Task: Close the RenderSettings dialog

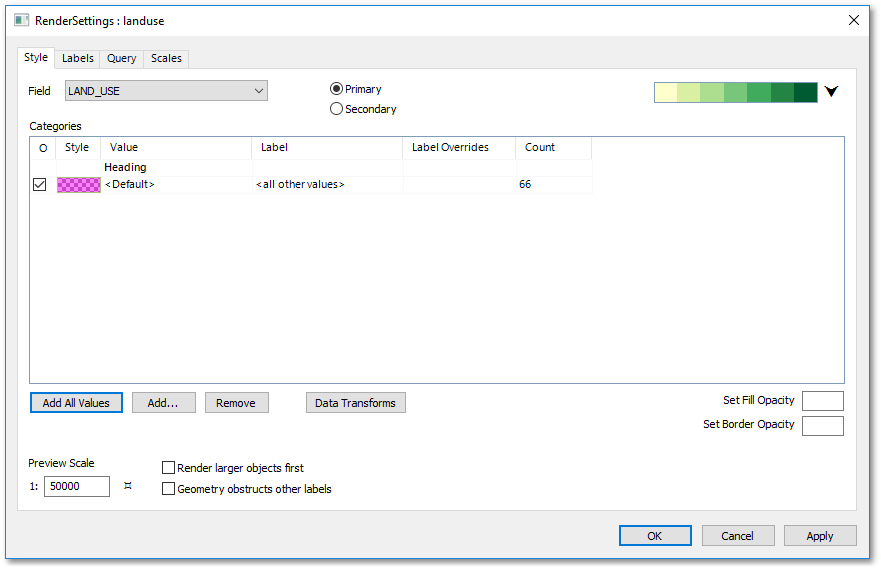Action: click(853, 20)
